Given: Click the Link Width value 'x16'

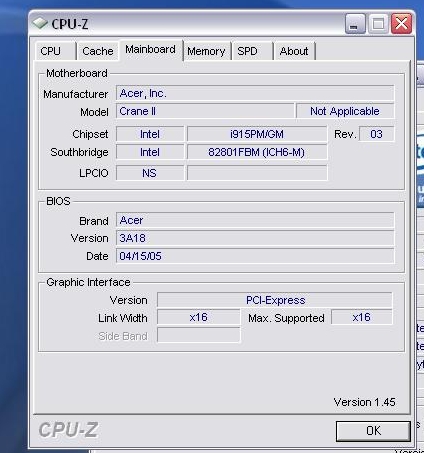Looking at the screenshot, I should [199, 317].
